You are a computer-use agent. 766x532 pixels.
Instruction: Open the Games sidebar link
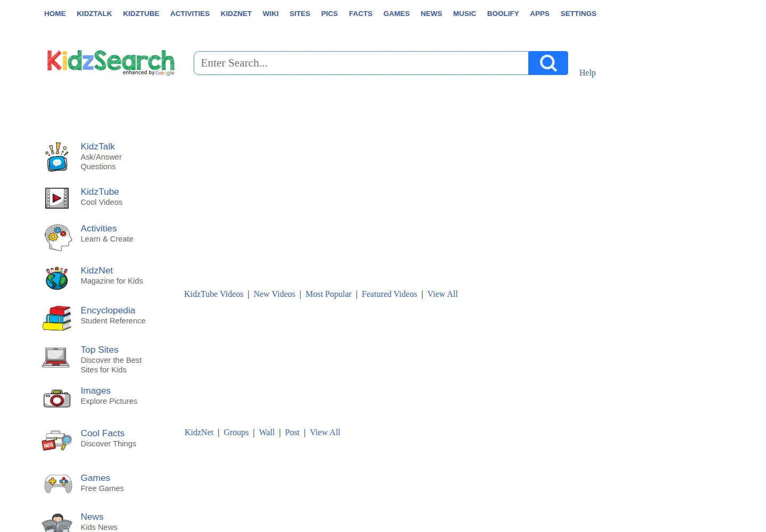coord(95,478)
